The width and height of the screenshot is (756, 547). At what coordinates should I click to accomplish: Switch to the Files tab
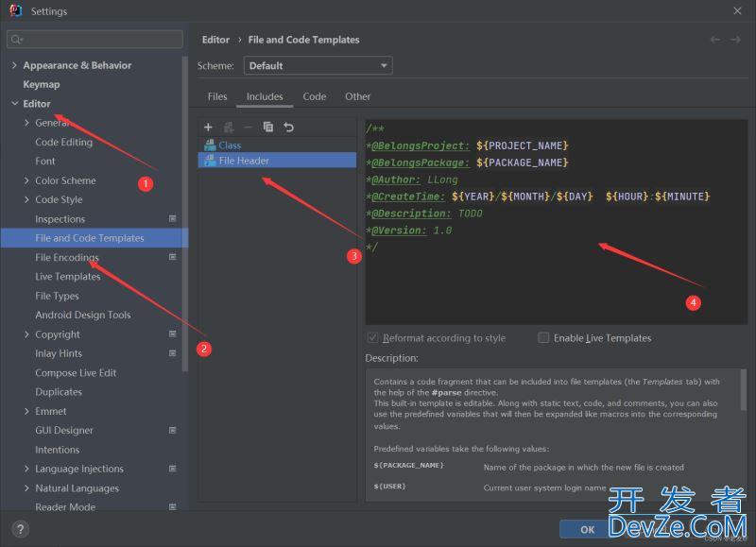(x=217, y=96)
